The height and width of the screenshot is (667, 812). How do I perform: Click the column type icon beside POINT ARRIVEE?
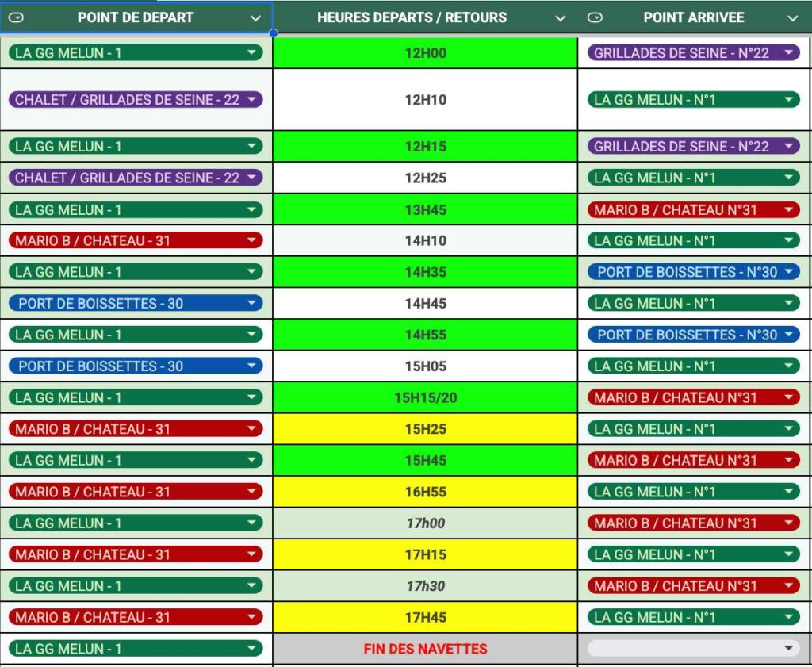pos(595,17)
